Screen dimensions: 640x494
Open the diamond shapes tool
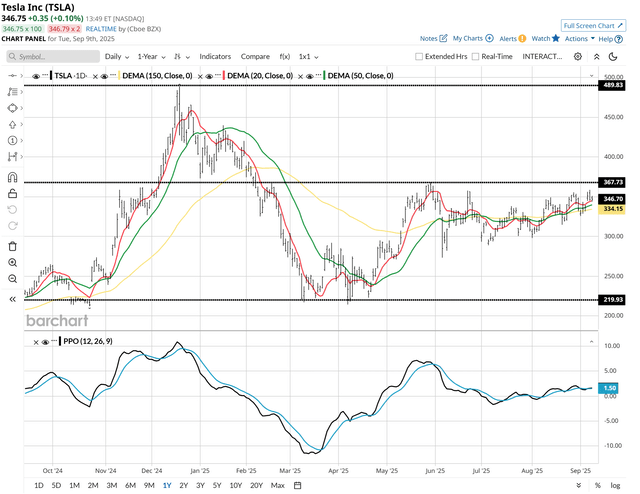click(x=12, y=108)
